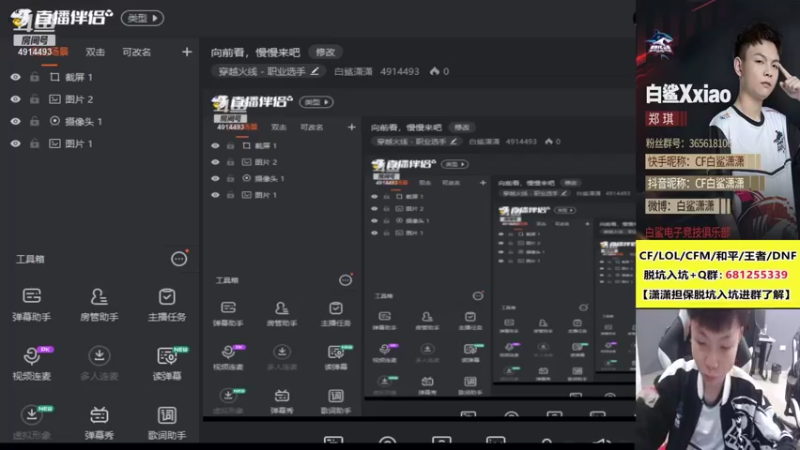Screen dimensions: 800x450
Task: Open the 弹幕助手 tool
Action: coord(32,305)
